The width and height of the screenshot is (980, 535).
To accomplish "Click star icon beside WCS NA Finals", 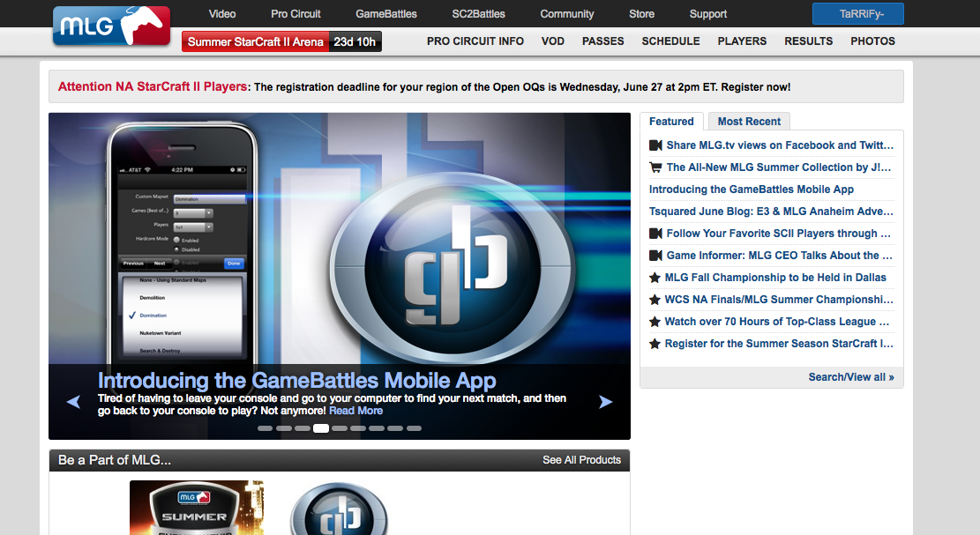I will click(655, 300).
